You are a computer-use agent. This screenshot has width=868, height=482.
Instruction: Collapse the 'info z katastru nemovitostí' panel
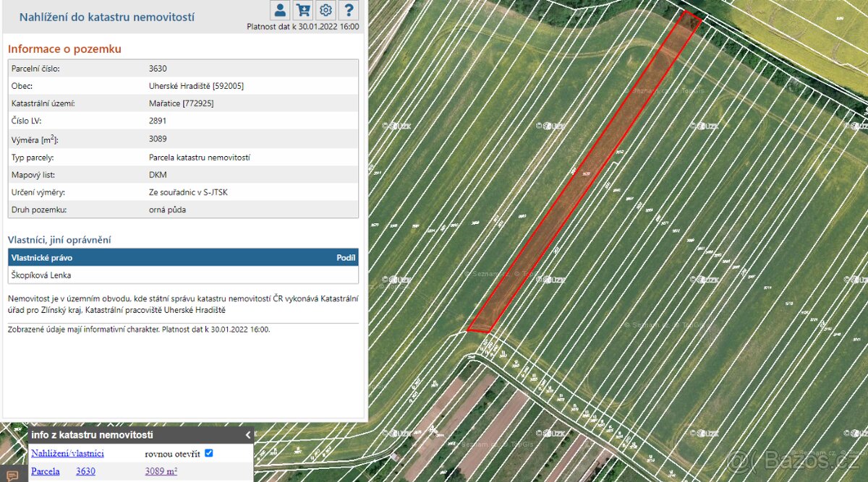tap(247, 435)
